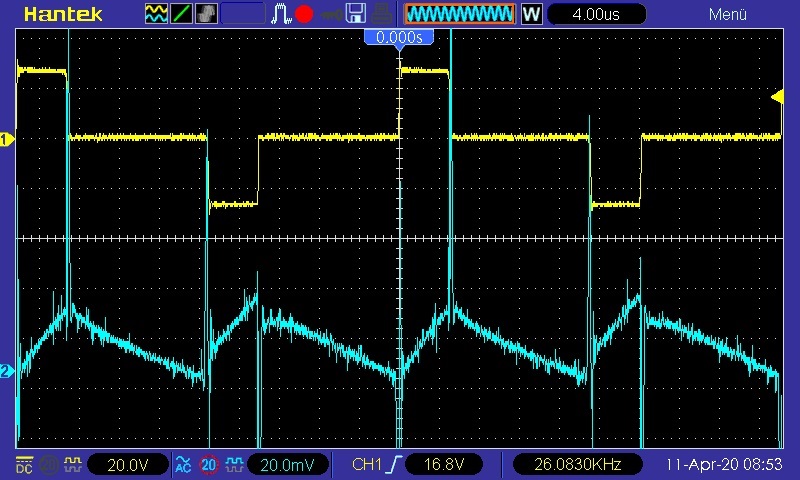Select the gray shaded waveform icon
Image resolution: width=800 pixels, height=480 pixels.
coord(206,14)
